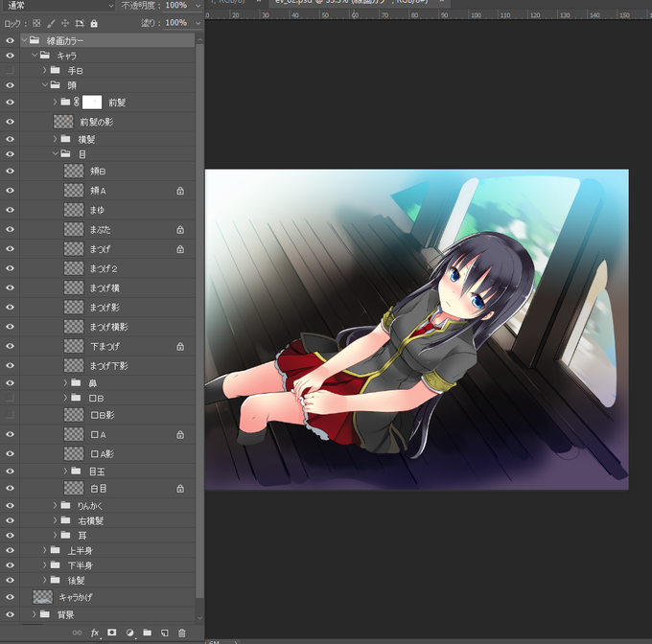Show the hidden 手B group
Image resolution: width=652 pixels, height=644 pixels.
click(10, 70)
